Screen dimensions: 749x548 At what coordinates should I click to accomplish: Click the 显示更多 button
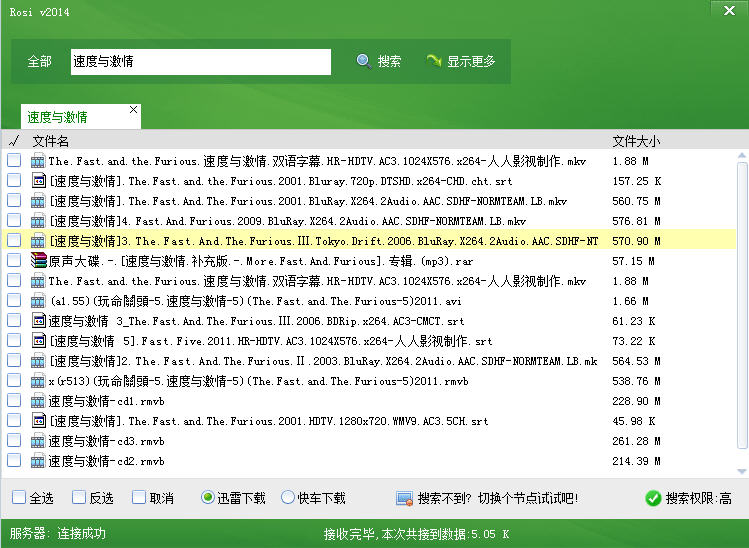(x=460, y=61)
